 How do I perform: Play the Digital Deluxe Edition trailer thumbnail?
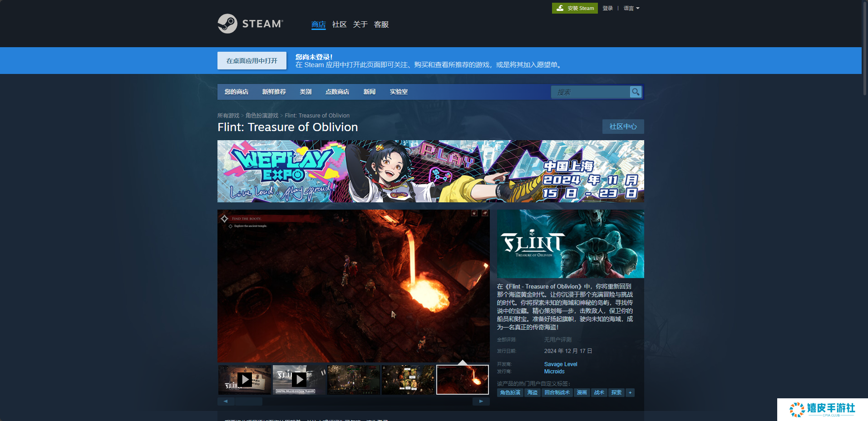point(299,379)
